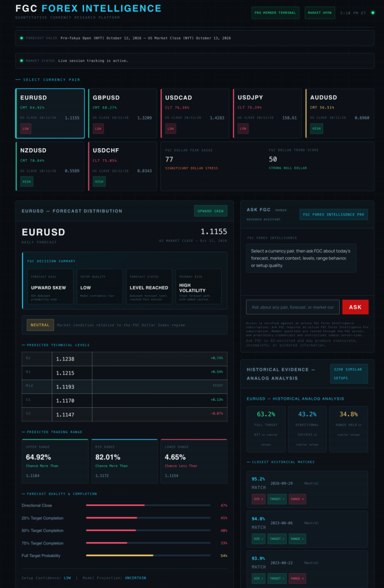This screenshot has height=588, width=384.
Task: Click the LOW badge on the EURUSD card
Action: coord(26,129)
